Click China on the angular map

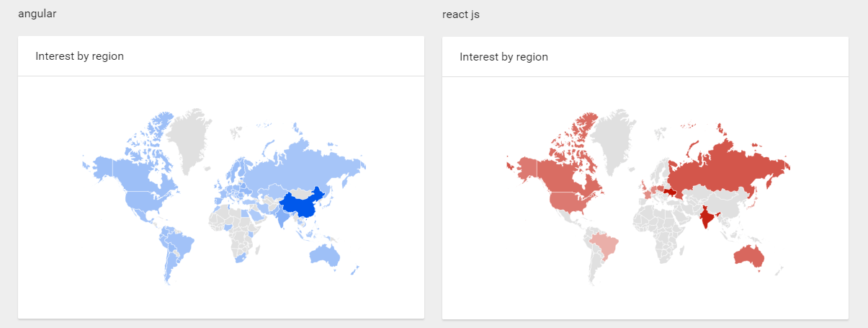tap(303, 206)
